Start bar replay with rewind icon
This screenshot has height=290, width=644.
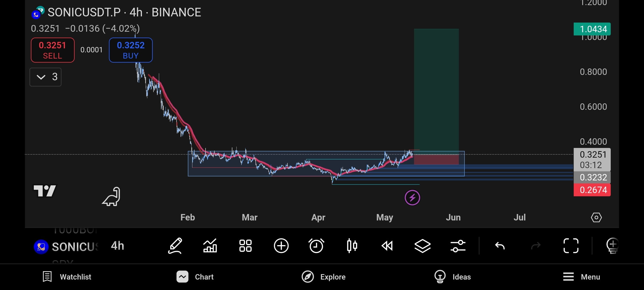[387, 246]
